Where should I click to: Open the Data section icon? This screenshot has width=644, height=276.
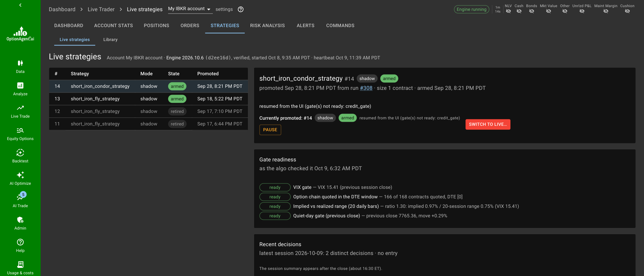pyautogui.click(x=20, y=63)
